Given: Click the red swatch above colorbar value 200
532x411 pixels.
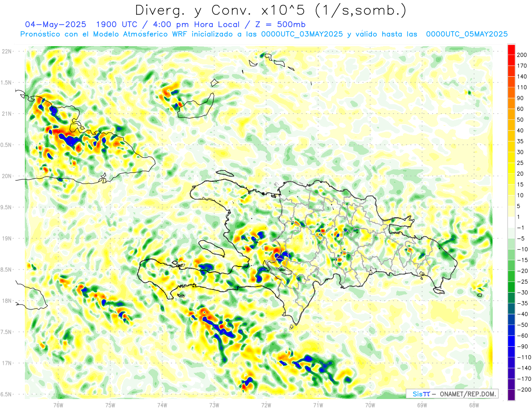Looking at the screenshot, I should coord(511,49).
